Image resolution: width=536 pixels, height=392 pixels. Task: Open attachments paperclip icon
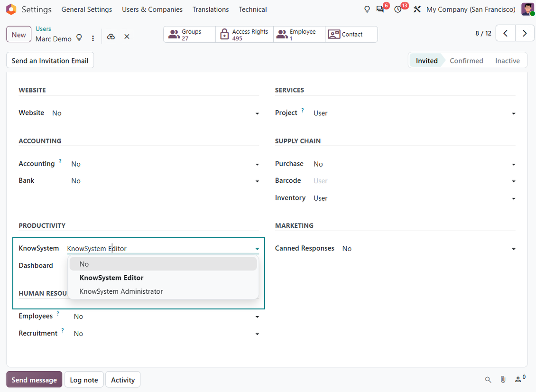point(503,379)
